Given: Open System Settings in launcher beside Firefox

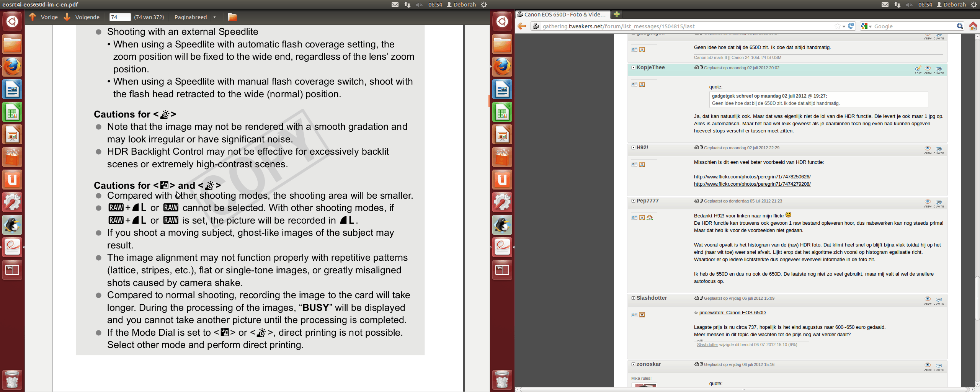Looking at the screenshot, I should (502, 202).
